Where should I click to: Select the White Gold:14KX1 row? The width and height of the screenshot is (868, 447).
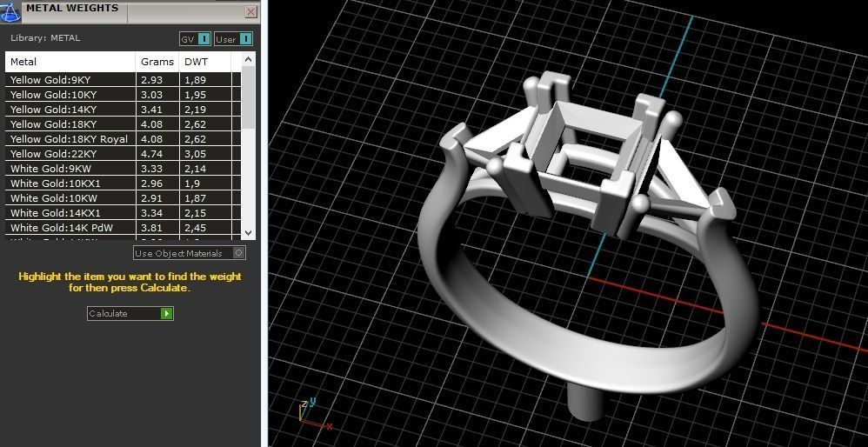point(124,213)
